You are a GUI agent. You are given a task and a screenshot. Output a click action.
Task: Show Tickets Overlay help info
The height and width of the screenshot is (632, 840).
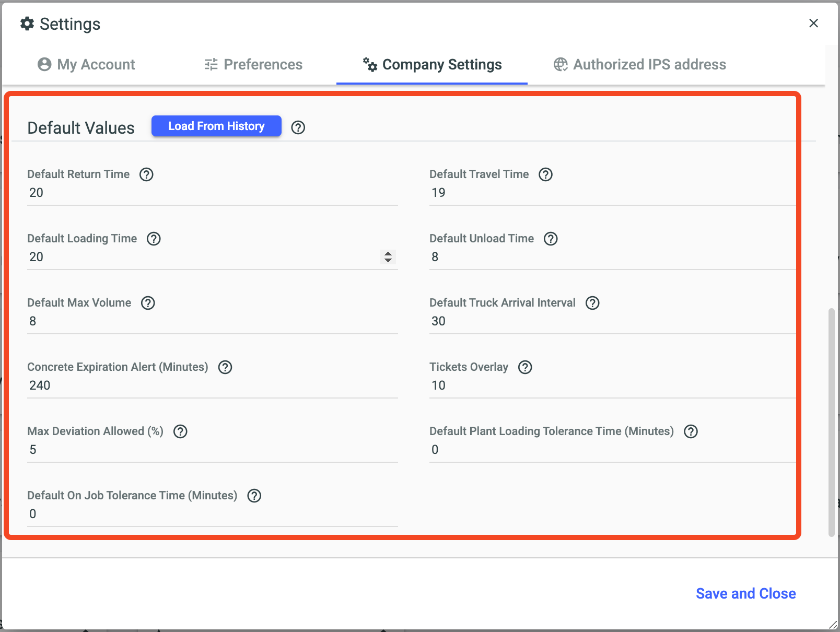(525, 367)
